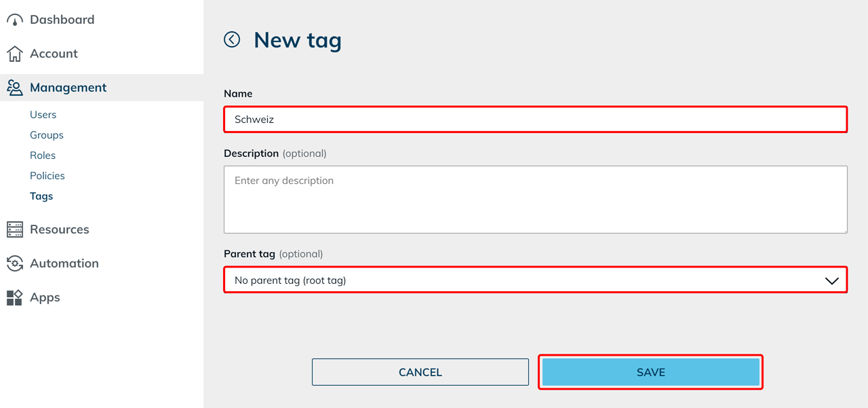Viewport: 868px width, 408px height.
Task: Click the Dashboard gauge icon
Action: click(x=15, y=20)
